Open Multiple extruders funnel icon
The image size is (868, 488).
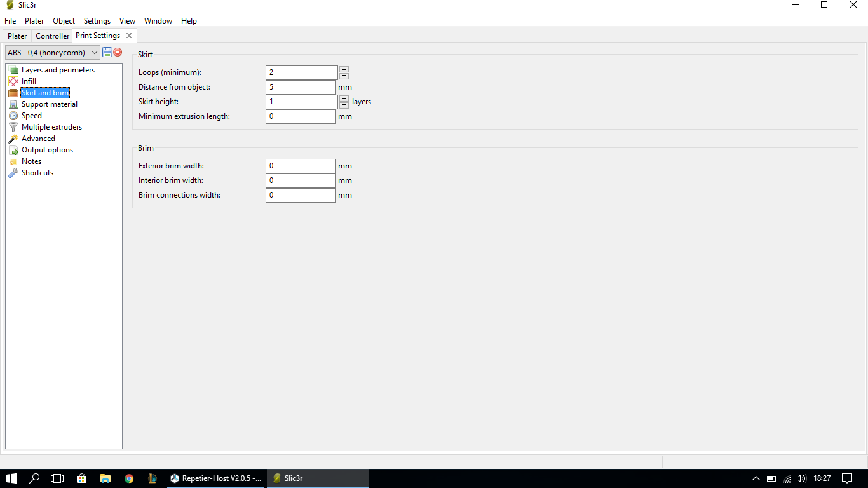click(x=13, y=127)
